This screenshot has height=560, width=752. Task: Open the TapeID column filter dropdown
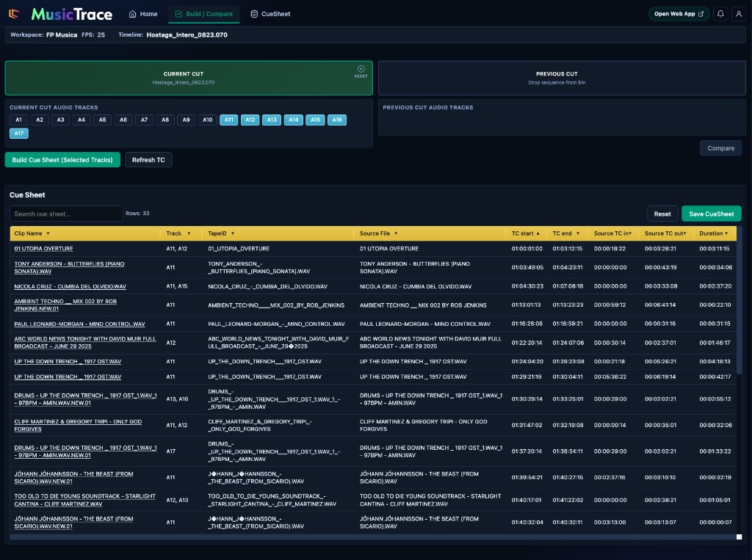tap(233, 233)
